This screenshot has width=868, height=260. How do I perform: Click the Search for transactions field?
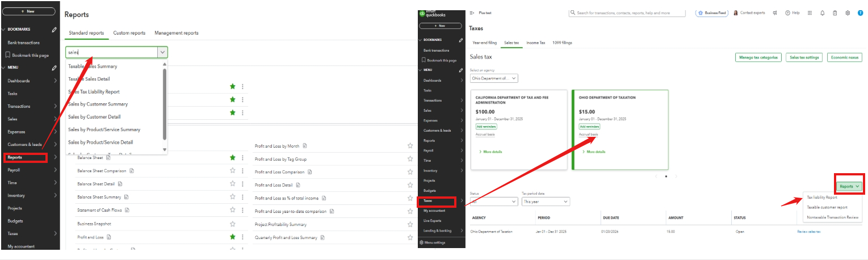point(627,12)
